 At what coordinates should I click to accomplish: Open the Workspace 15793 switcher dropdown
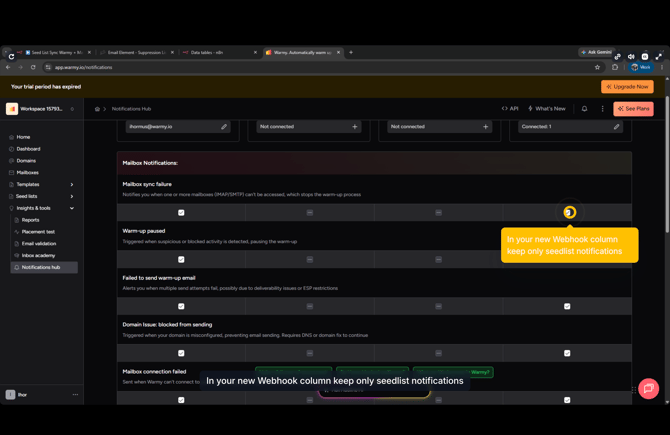point(72,109)
